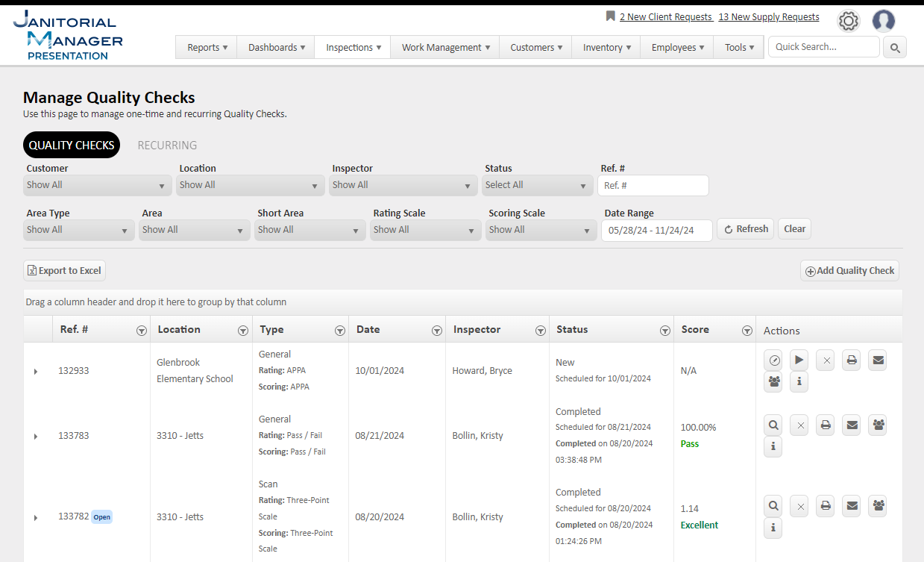This screenshot has width=924, height=562.
Task: Open the Inspections menu
Action: coord(353,48)
